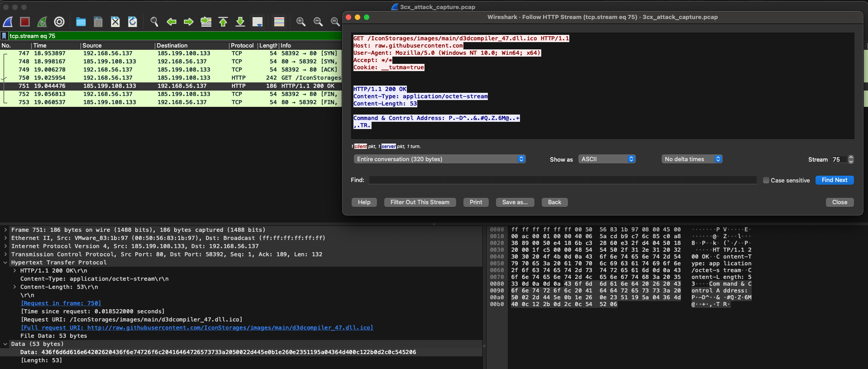Open Full request URI link
The height and width of the screenshot is (369, 868).
click(197, 328)
